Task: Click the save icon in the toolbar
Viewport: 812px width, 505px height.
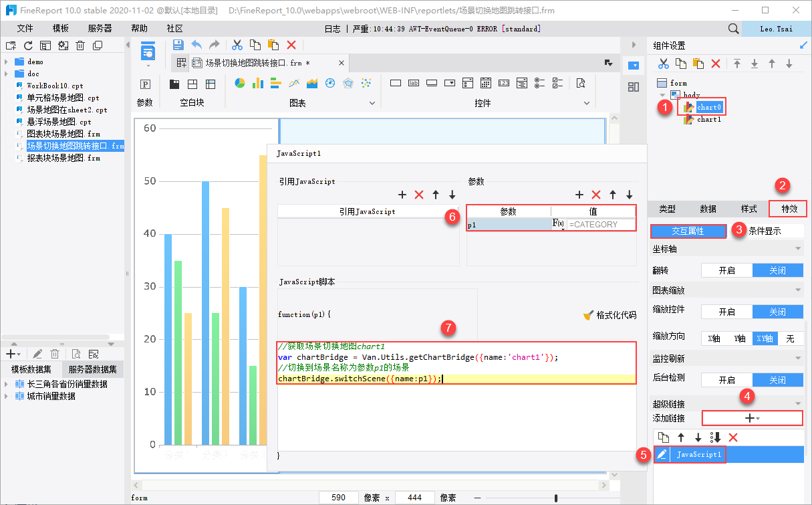Action: (178, 45)
